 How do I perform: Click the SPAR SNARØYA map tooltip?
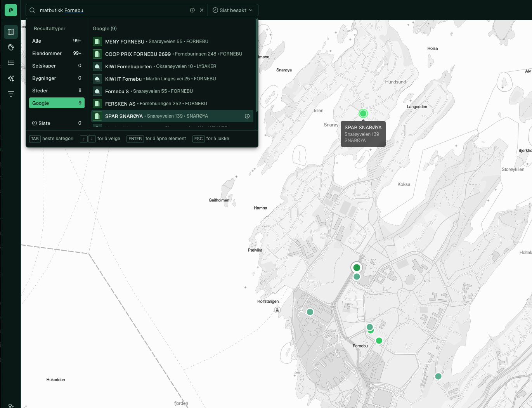pyautogui.click(x=363, y=134)
